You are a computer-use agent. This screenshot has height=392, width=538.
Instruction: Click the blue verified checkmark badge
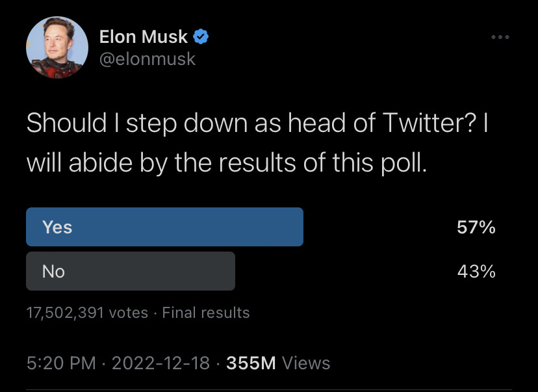201,36
